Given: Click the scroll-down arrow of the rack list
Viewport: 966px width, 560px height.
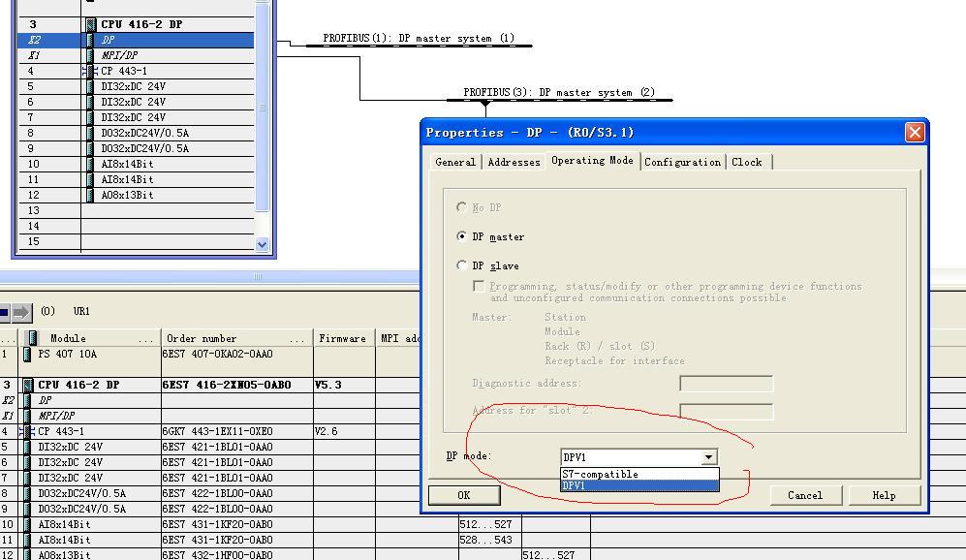Looking at the screenshot, I should point(262,244).
